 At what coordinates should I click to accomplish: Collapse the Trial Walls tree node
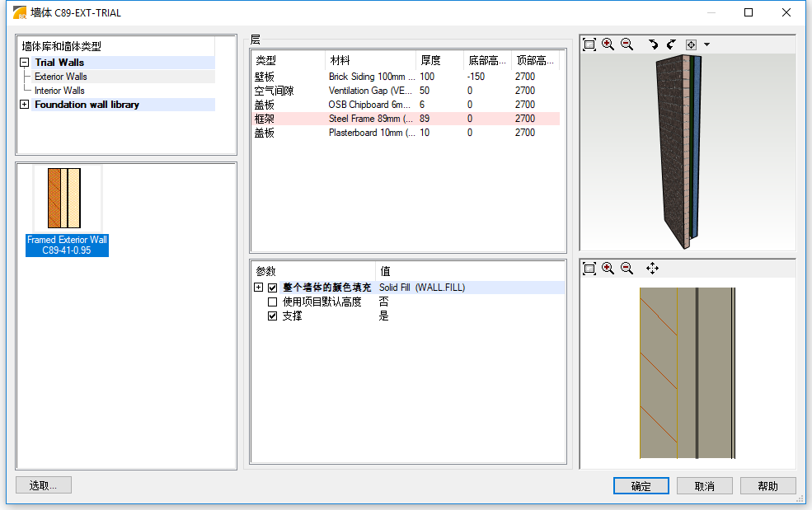[25, 62]
